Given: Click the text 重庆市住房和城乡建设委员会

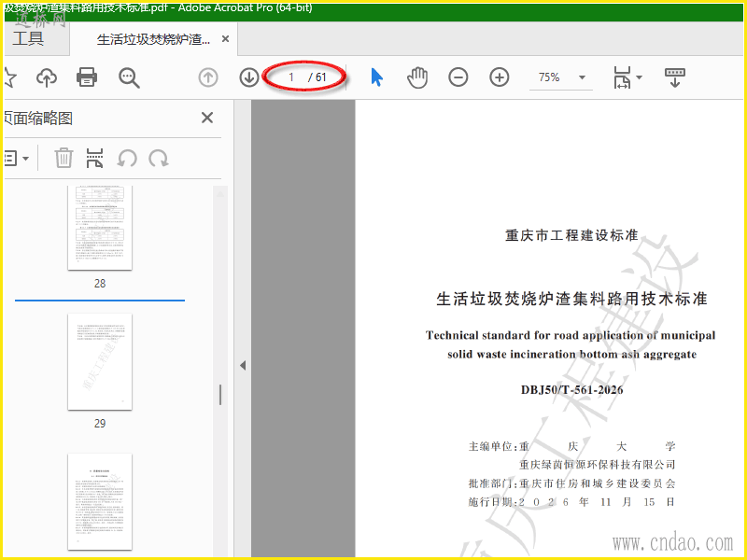Looking at the screenshot, I should click(598, 483).
